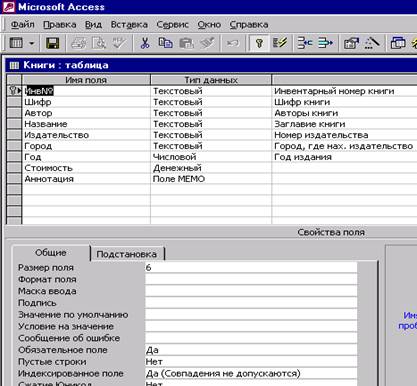Image resolution: width=417 pixels, height=386 pixels.
Task: Click the grayed-out Print icon
Action: pos(79,43)
